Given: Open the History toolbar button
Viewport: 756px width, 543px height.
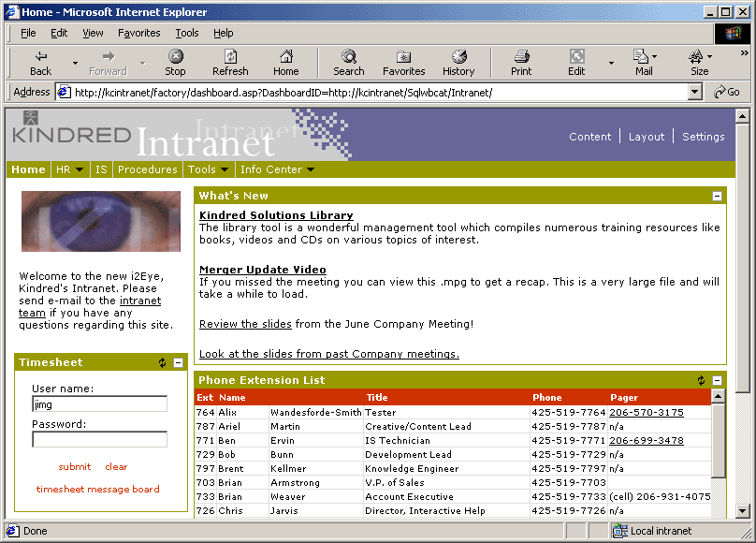Looking at the screenshot, I should [458, 63].
